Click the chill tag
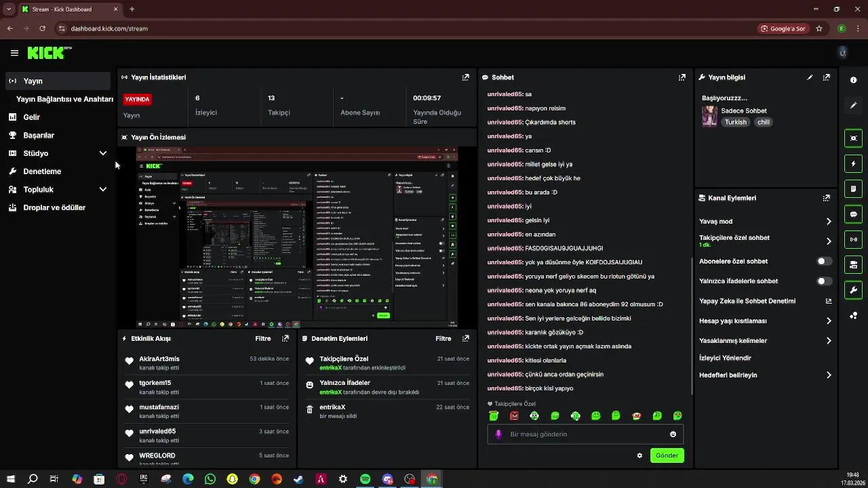 pos(764,122)
